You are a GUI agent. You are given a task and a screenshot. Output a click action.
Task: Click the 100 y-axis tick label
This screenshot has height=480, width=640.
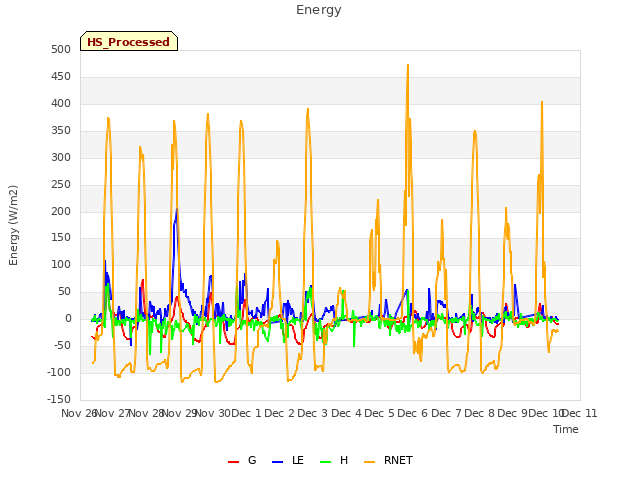pos(61,264)
